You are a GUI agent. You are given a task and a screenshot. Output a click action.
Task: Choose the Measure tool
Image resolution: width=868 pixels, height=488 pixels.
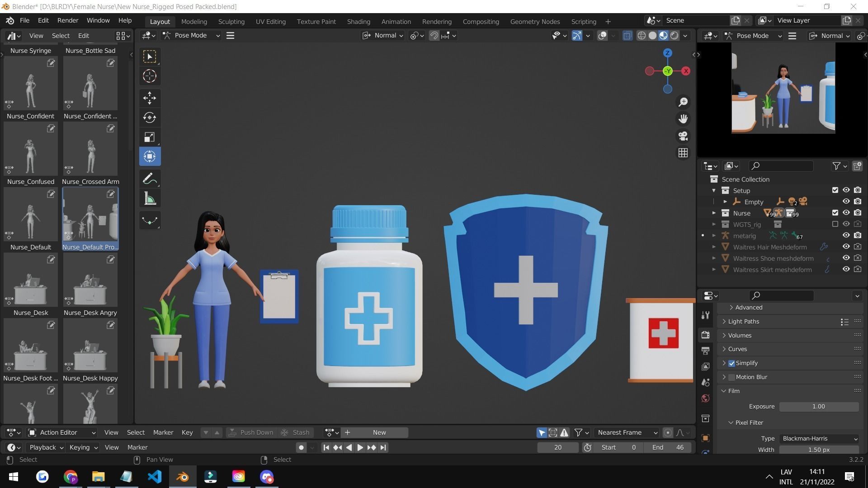coord(150,199)
